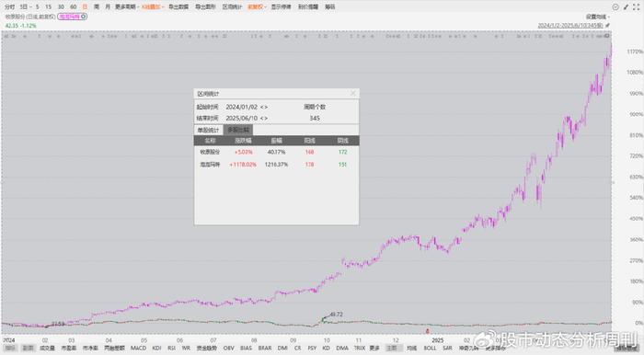Click the fullscreen expand icon top right
Screen dimensions: 644x355
pos(637,7)
